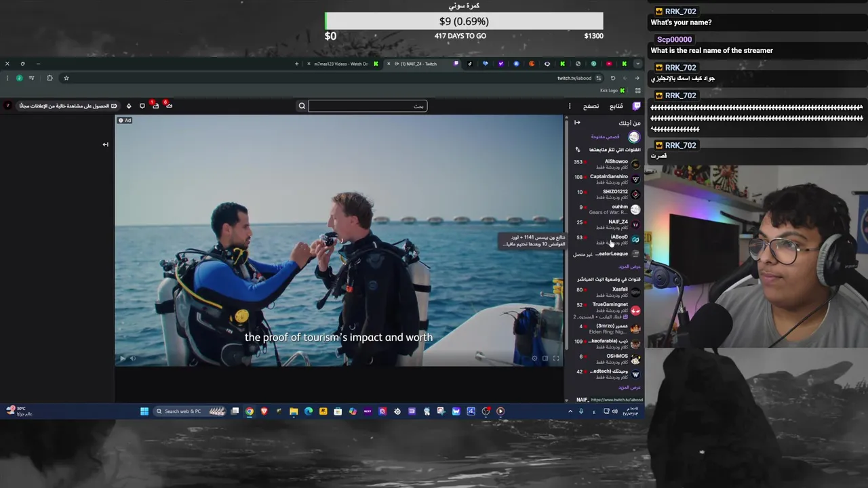Collapse the sidebar with arrow icon
Image resolution: width=868 pixels, height=488 pixels.
[x=577, y=123]
